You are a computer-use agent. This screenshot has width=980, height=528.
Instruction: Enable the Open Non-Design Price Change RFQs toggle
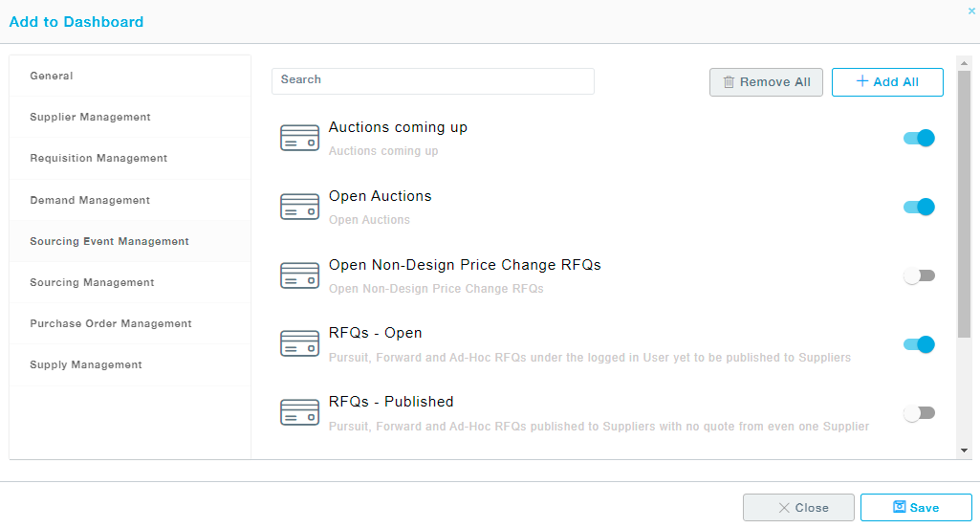[x=919, y=276]
